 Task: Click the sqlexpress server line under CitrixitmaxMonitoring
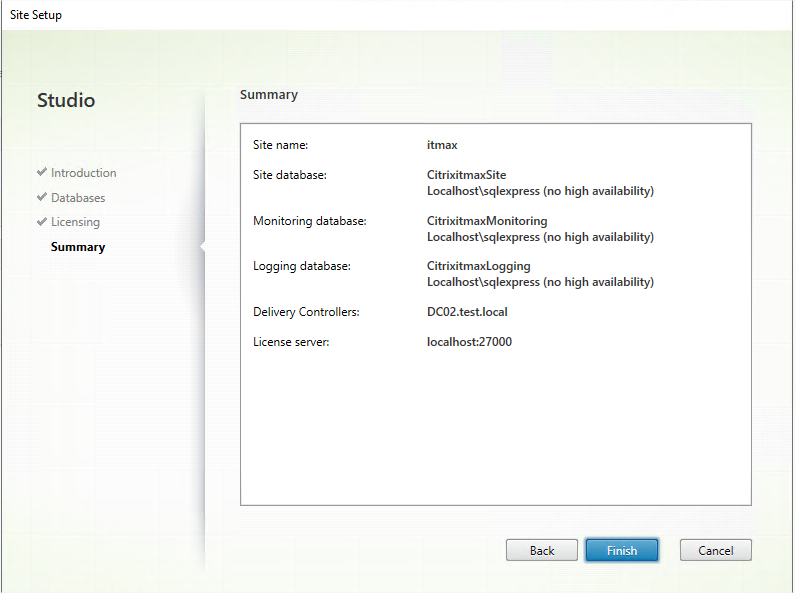point(540,237)
